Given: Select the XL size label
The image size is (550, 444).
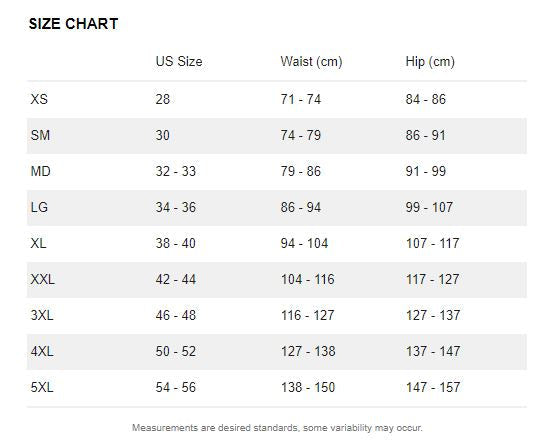Looking at the screenshot, I should coord(38,243).
